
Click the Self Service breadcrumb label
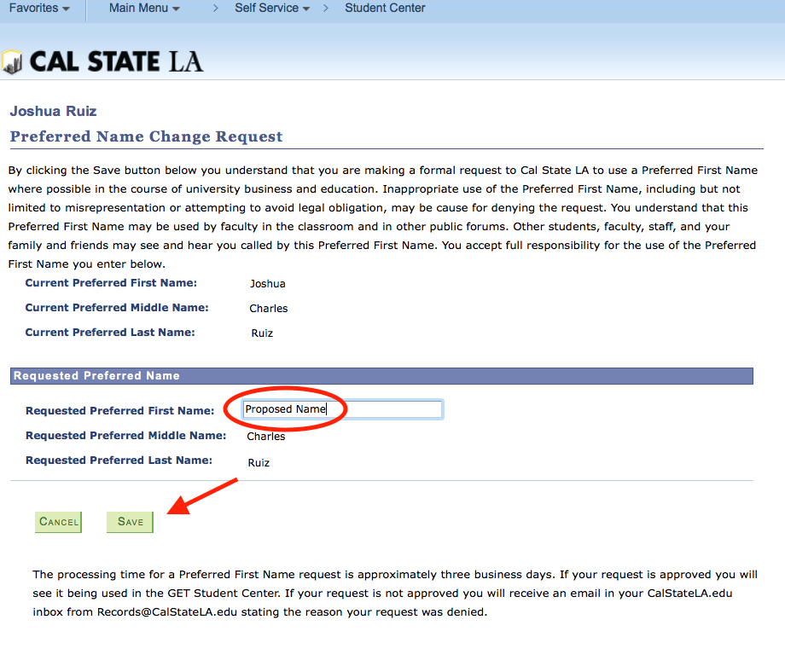point(265,8)
